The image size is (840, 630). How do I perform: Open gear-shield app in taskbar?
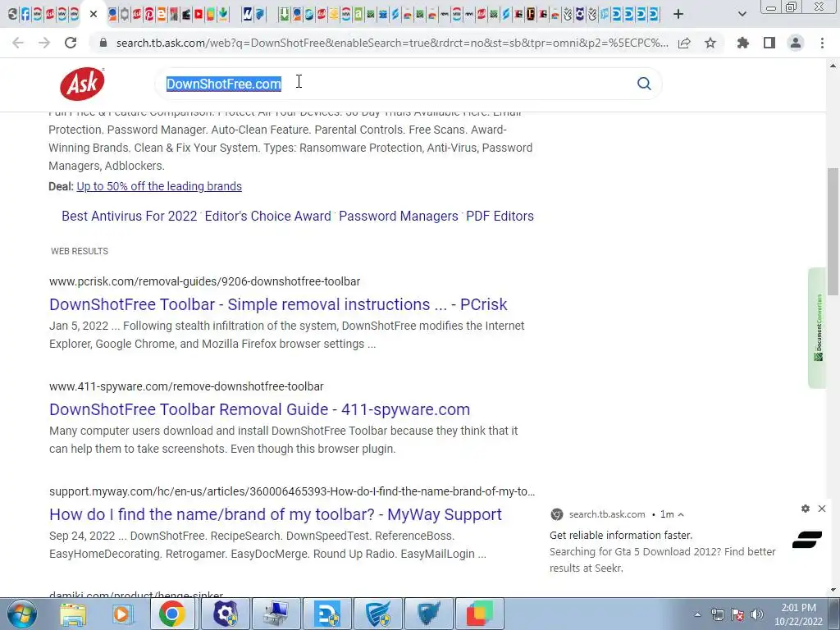tap(225, 614)
